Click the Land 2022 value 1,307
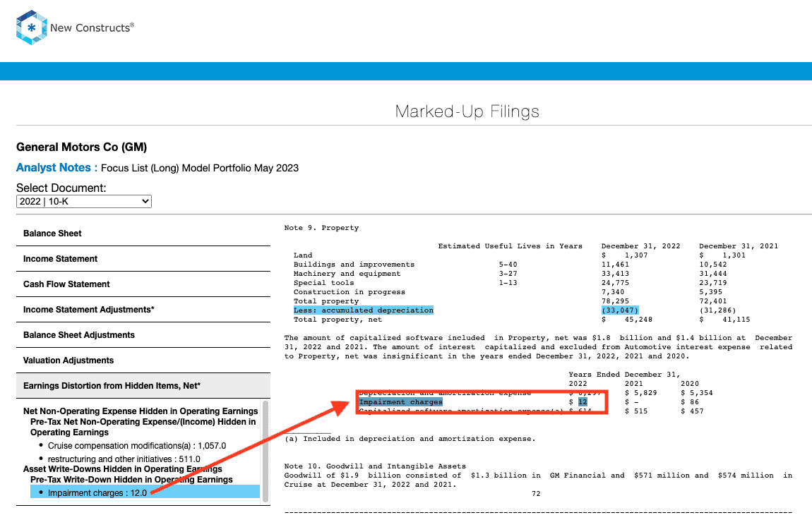 click(636, 255)
